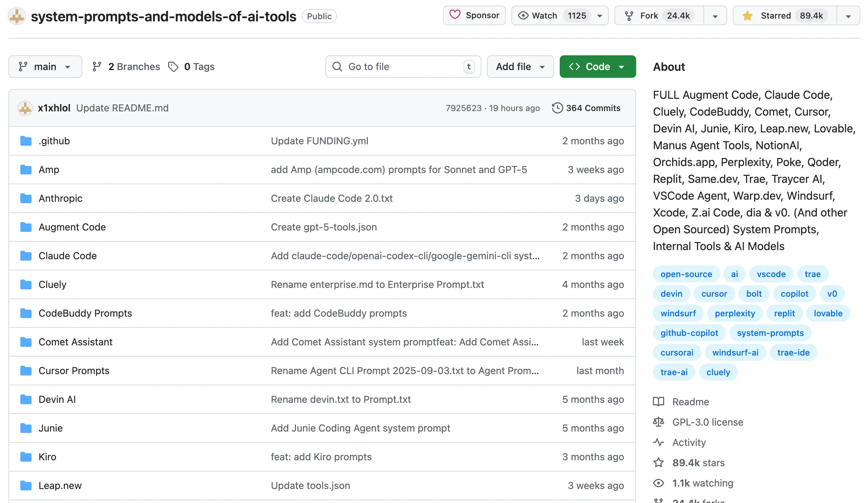This screenshot has height=503, width=868.
Task: Click the tag icon for Tags
Action: point(173,67)
